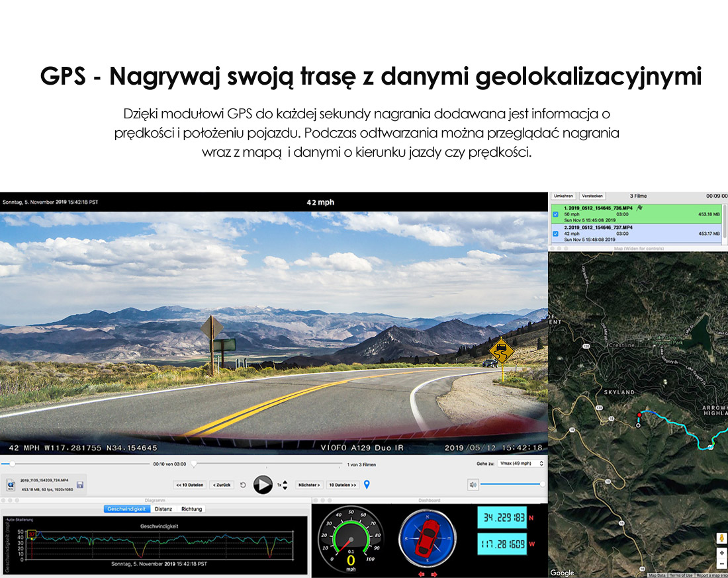The height and width of the screenshot is (578, 728).
Task: Click the save floppy disk icon
Action: [80, 485]
